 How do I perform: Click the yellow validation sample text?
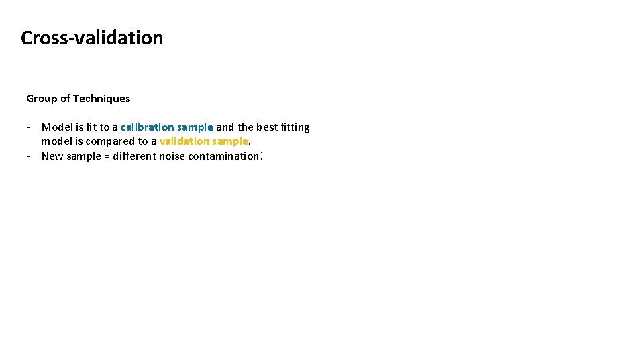pyautogui.click(x=204, y=141)
